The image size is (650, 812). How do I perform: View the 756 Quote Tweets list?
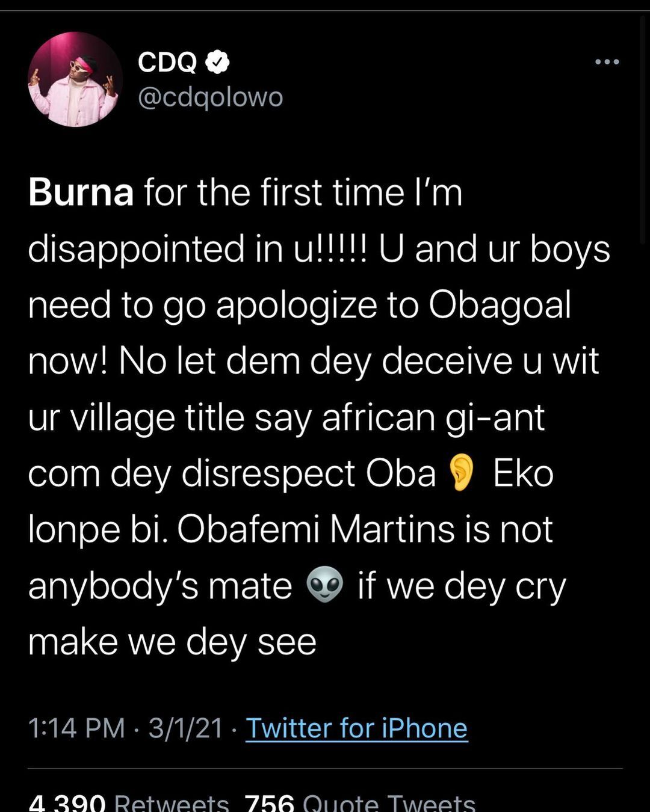[359, 802]
